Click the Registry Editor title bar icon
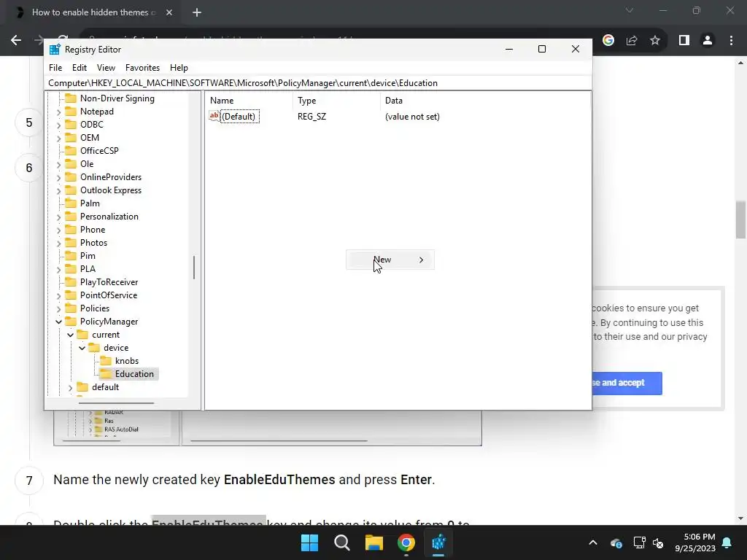 click(55, 49)
